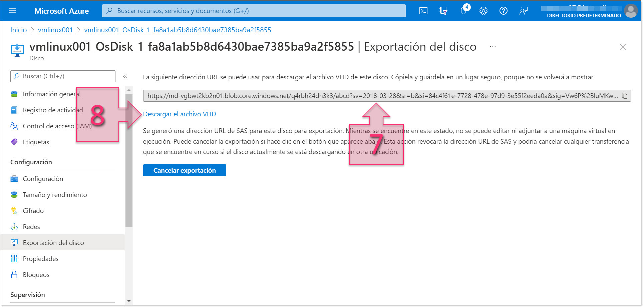Click the Cancelar exportación button

click(x=185, y=170)
